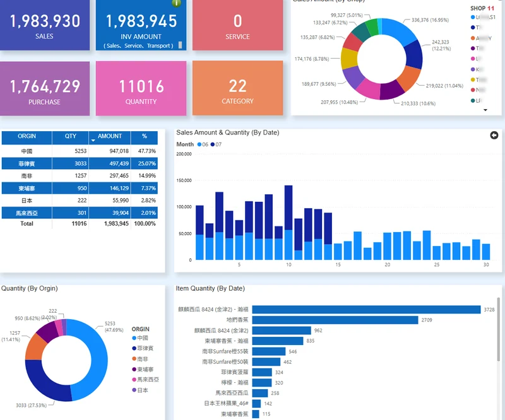505x420 pixels.
Task: Click the green info icon on INV AMOUNT card
Action: pos(177,3)
